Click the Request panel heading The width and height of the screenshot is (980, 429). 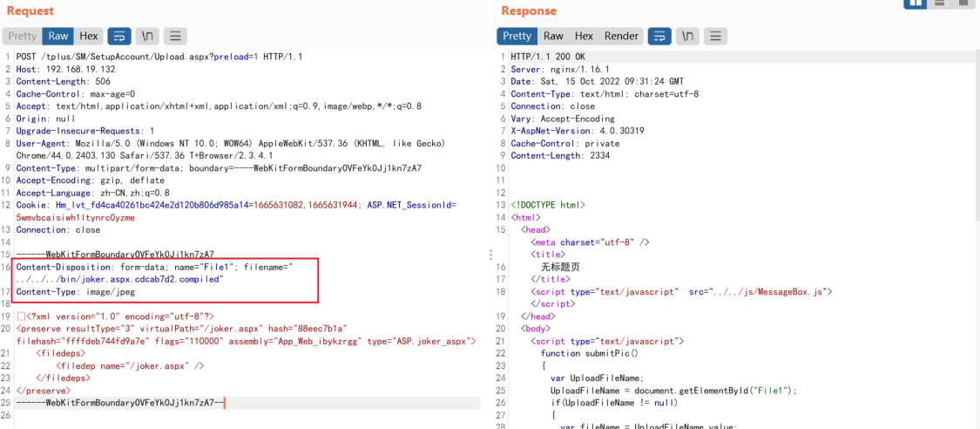tap(30, 10)
